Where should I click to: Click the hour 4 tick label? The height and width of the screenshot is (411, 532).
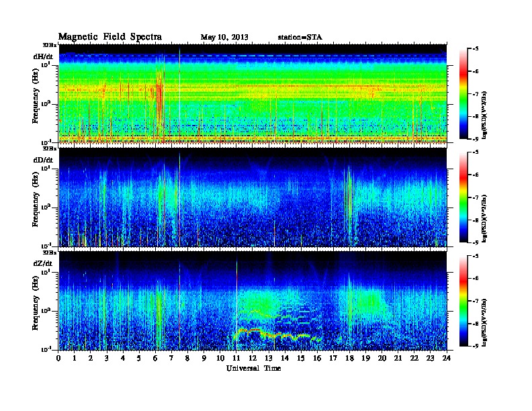point(123,358)
